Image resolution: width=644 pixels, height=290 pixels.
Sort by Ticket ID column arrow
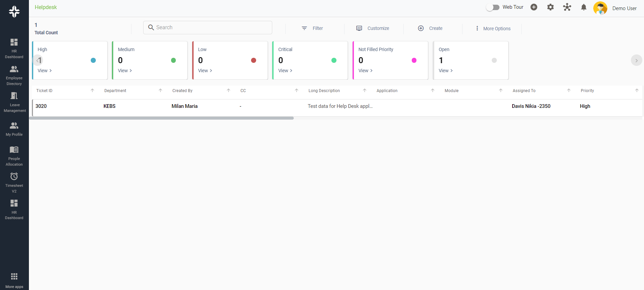(92, 90)
